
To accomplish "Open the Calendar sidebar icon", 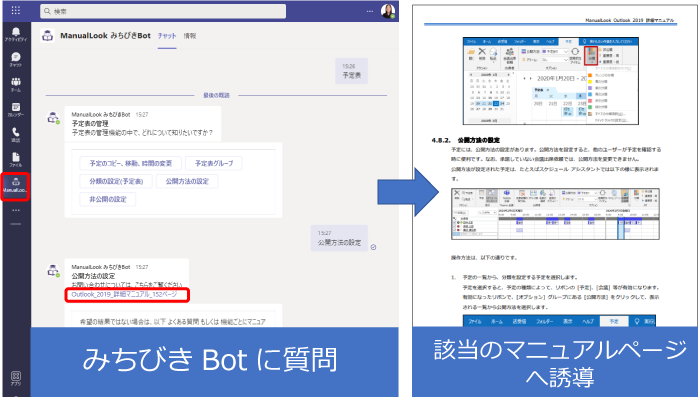I will click(16, 109).
